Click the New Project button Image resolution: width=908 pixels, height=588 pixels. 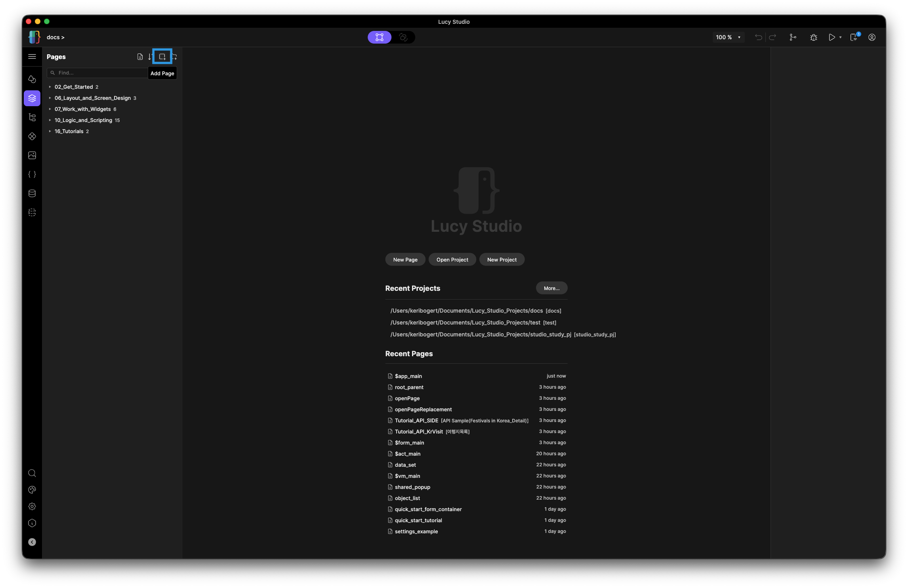pos(502,260)
